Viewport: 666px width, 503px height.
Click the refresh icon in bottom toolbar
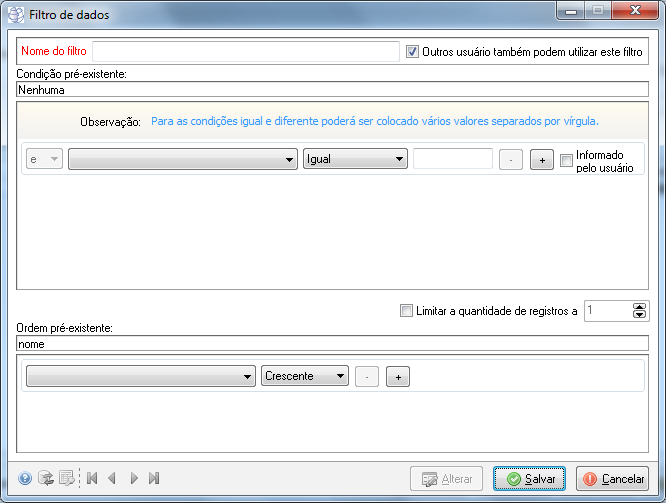click(45, 479)
